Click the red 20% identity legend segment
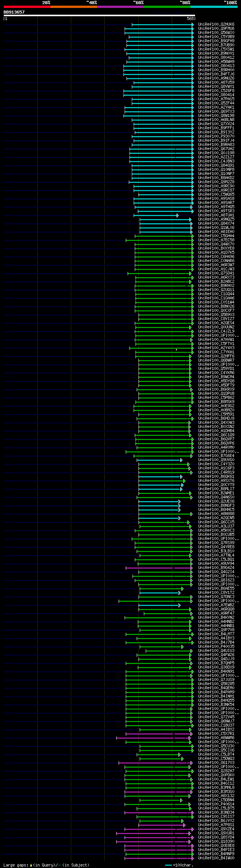 coord(27,7)
